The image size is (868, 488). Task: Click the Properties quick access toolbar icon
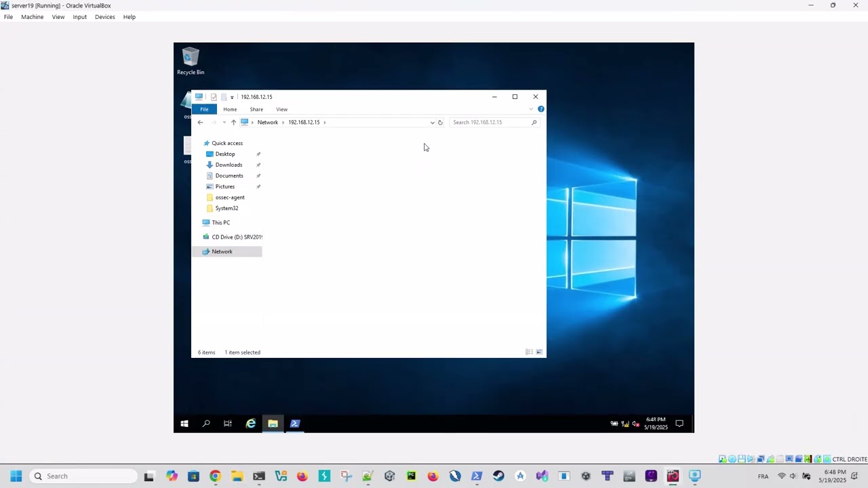click(x=214, y=97)
